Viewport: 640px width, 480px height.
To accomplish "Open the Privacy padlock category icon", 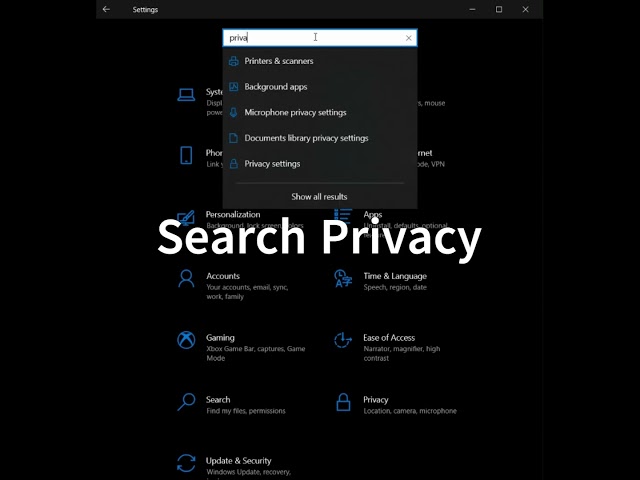I will (x=343, y=402).
